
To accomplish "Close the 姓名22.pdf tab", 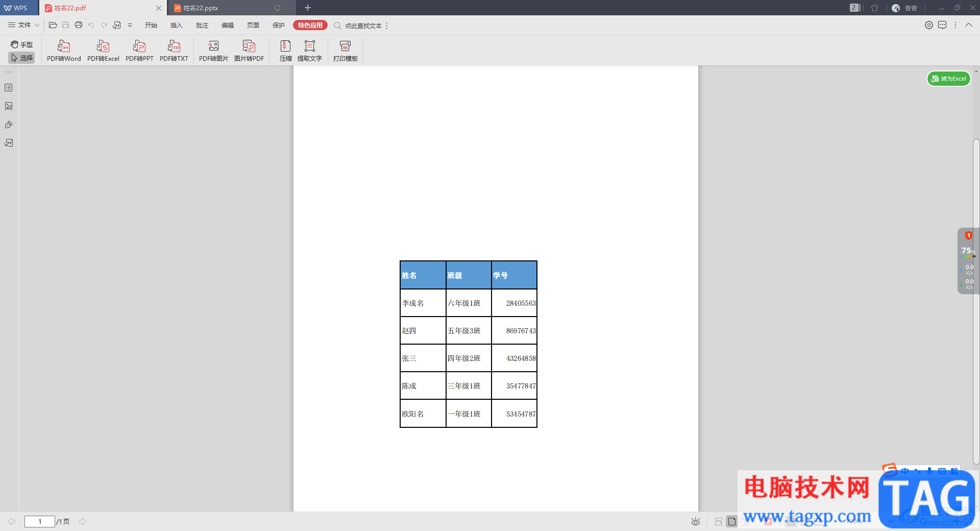I will [159, 8].
